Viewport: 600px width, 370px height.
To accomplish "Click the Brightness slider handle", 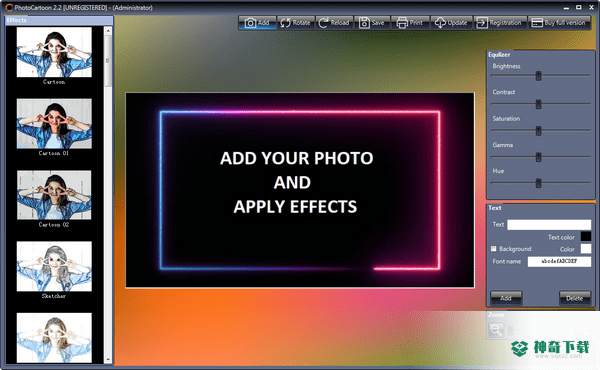I will point(538,76).
